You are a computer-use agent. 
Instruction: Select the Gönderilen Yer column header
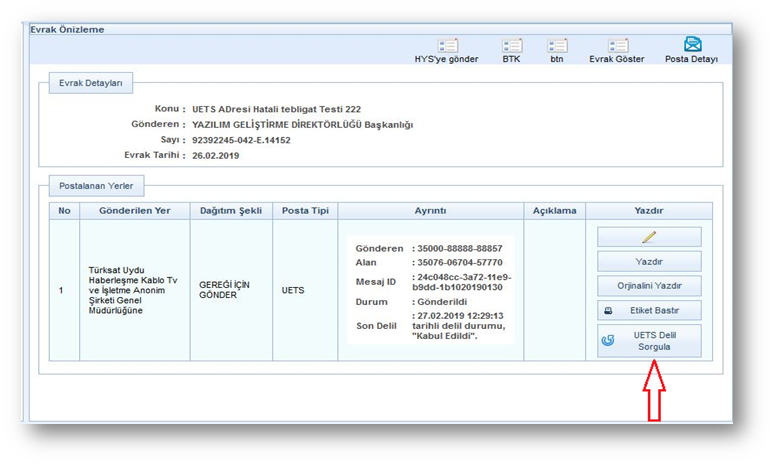pyautogui.click(x=134, y=211)
